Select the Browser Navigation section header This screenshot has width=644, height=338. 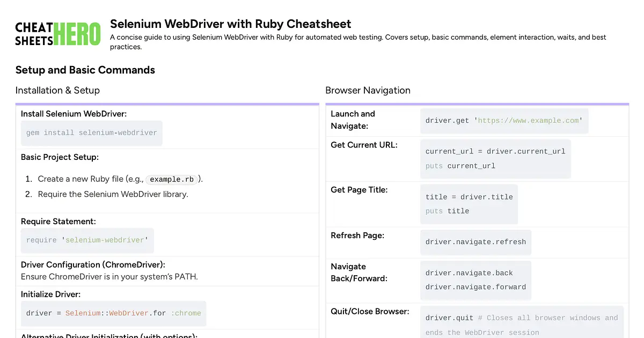click(368, 90)
